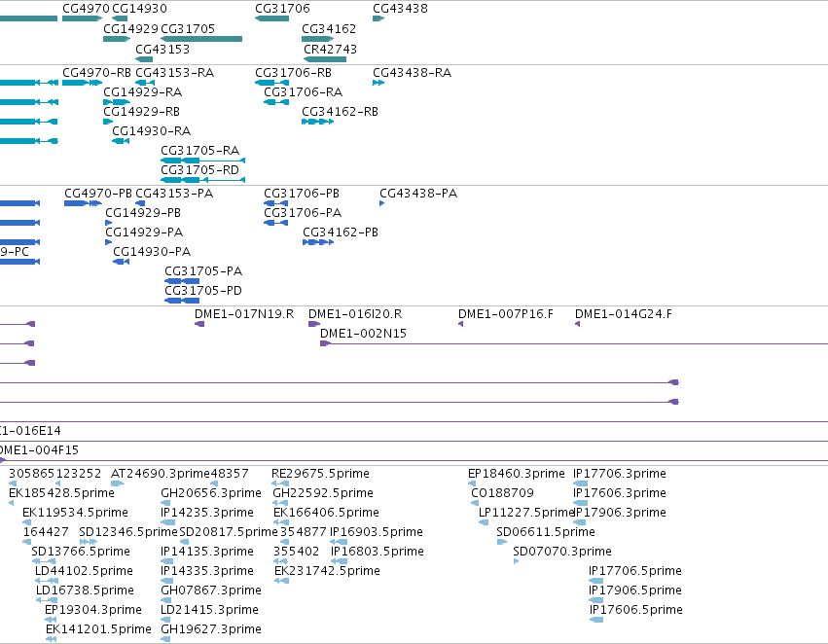Select gene CG31706 in the gene track
The width and height of the screenshot is (828, 644).
pyautogui.click(x=272, y=18)
